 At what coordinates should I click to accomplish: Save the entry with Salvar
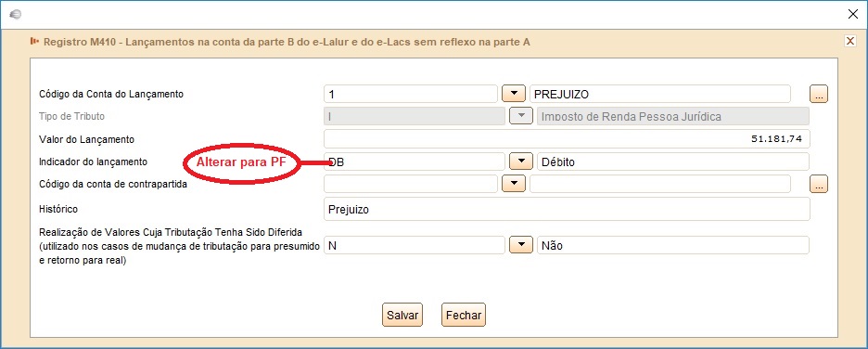click(402, 316)
